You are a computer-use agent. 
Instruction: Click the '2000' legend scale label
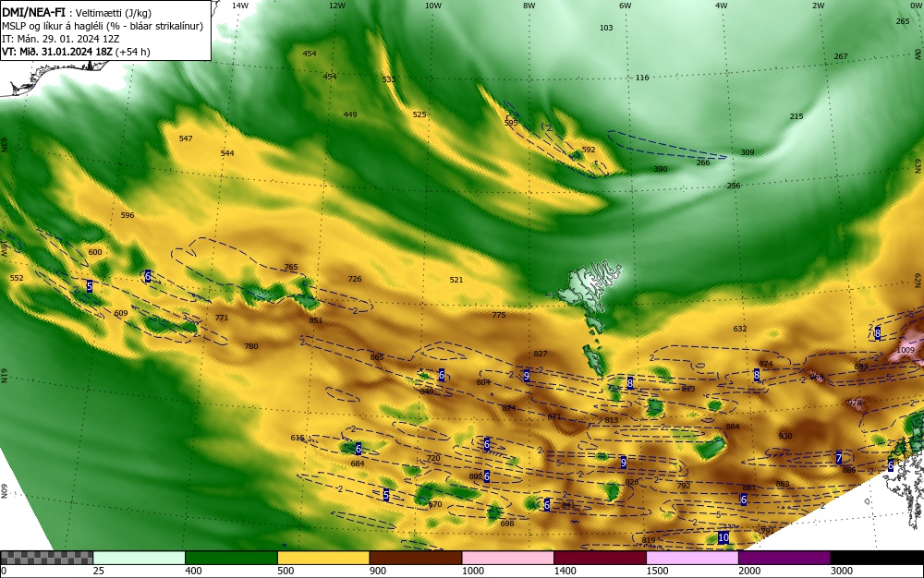tap(749, 571)
